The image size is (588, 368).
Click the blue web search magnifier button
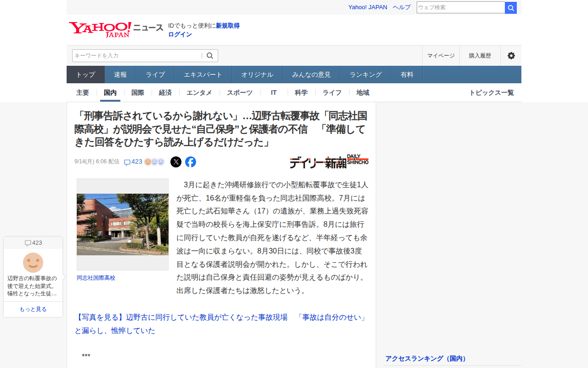pos(511,8)
